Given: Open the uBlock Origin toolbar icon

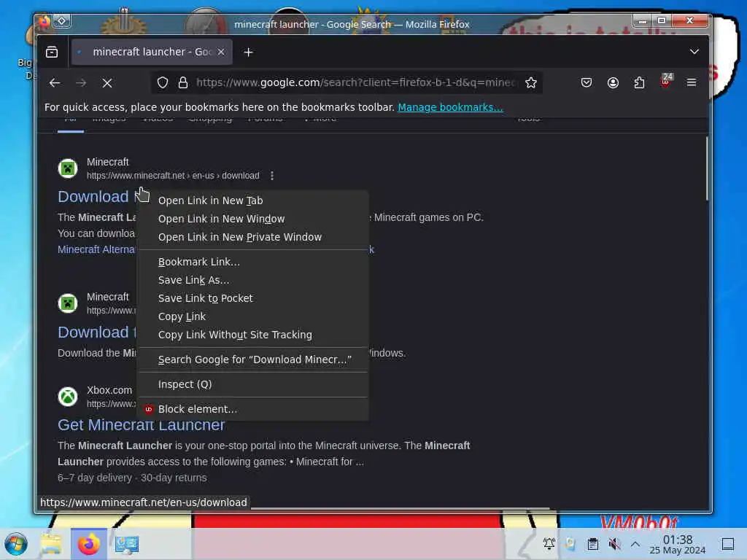Looking at the screenshot, I should point(666,82).
